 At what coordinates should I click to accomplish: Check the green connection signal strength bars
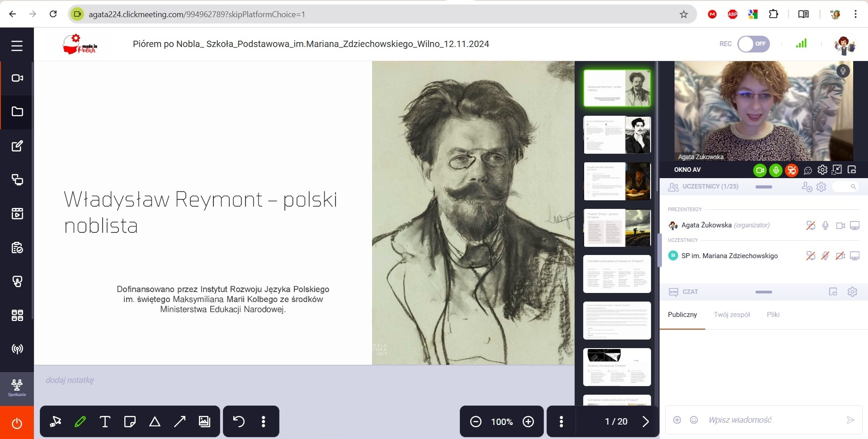pyautogui.click(x=801, y=43)
